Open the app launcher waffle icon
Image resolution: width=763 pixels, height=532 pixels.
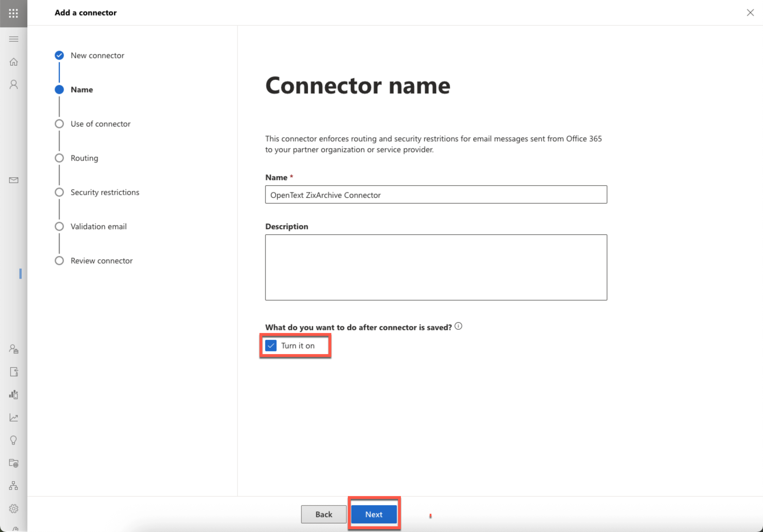13,13
